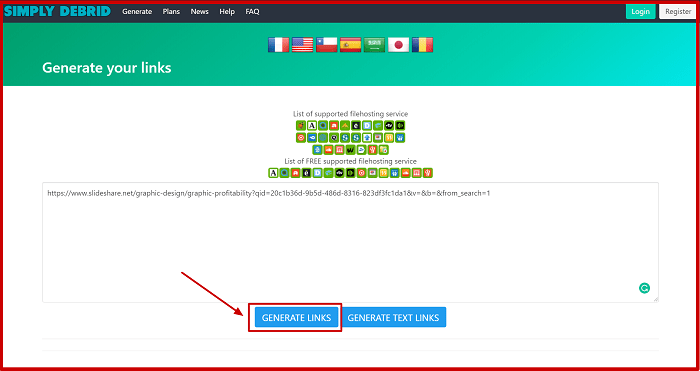Click the SoundCloud icon in FREE list
This screenshot has width=700, height=371.
[405, 173]
